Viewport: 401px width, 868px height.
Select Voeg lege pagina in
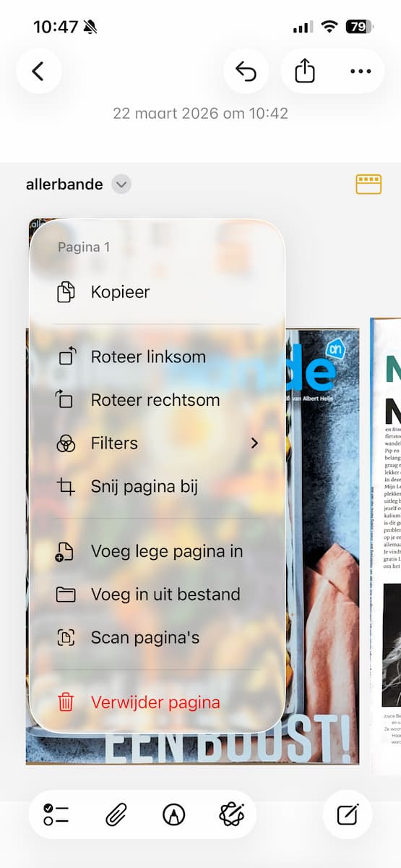tap(157, 551)
